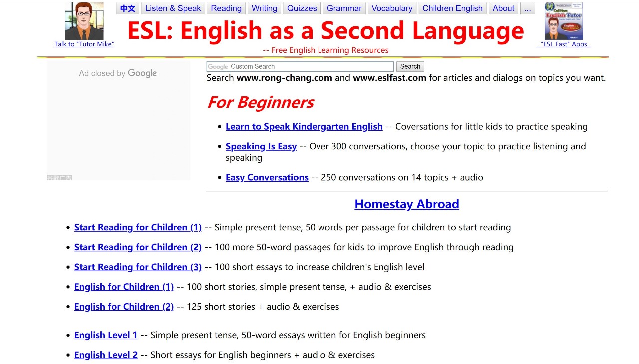Choose the Children English menu
This screenshot has width=639, height=364.
452,8
